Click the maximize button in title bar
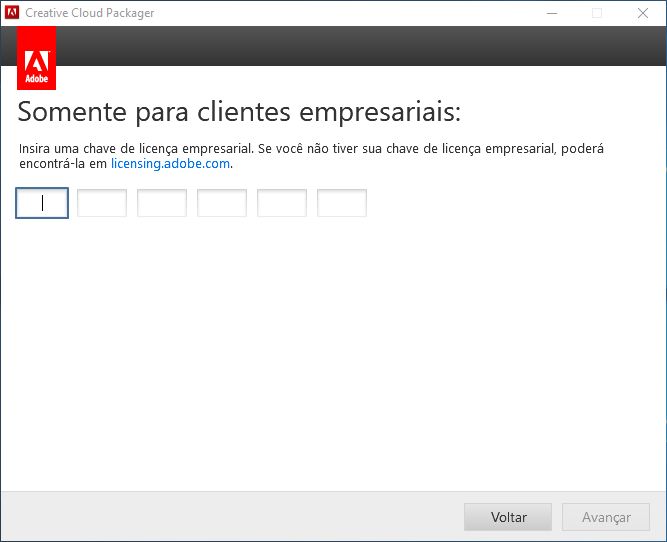 point(597,13)
